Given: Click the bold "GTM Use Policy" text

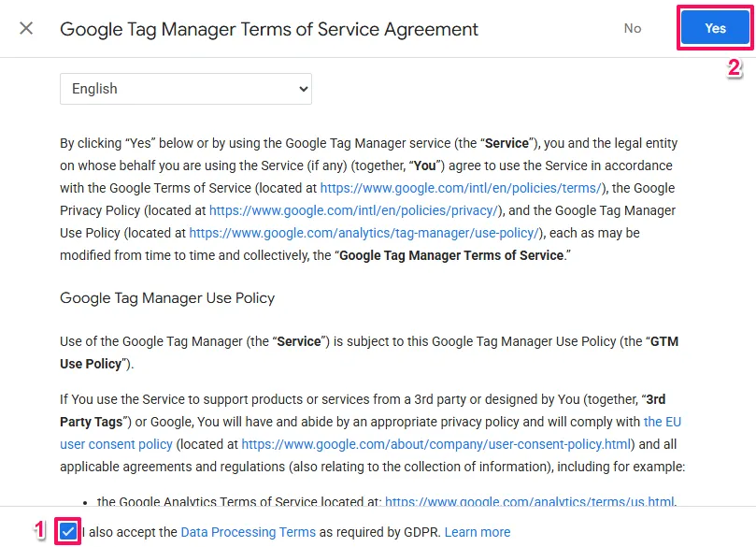Looking at the screenshot, I should pos(91,364).
